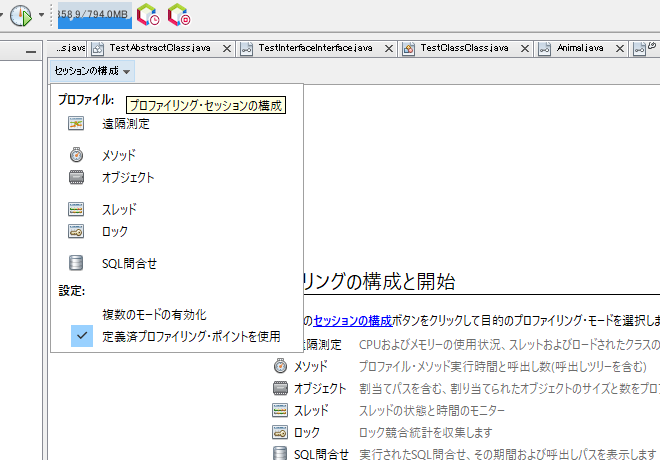The width and height of the screenshot is (660, 460).
Task: Click the SQL問合せ database icon in menu
Action: 76,263
